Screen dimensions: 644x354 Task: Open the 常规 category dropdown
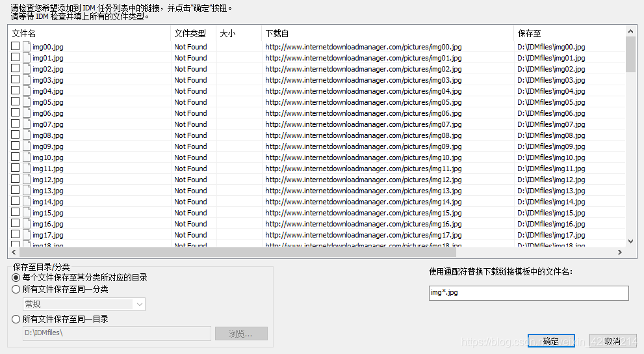tap(84, 305)
